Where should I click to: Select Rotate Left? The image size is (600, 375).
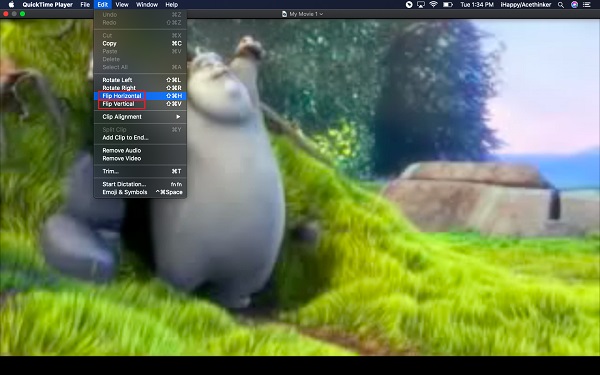pos(140,80)
